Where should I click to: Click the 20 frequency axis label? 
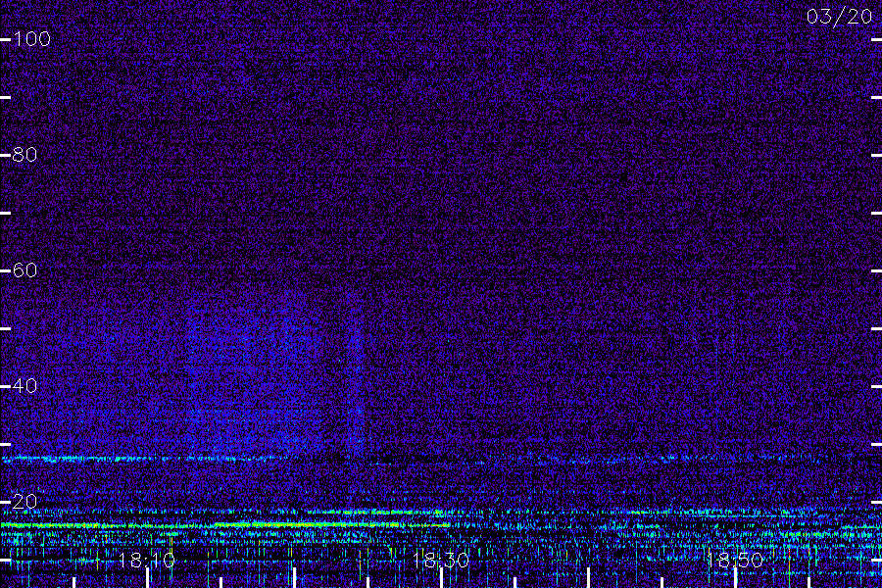(24, 502)
